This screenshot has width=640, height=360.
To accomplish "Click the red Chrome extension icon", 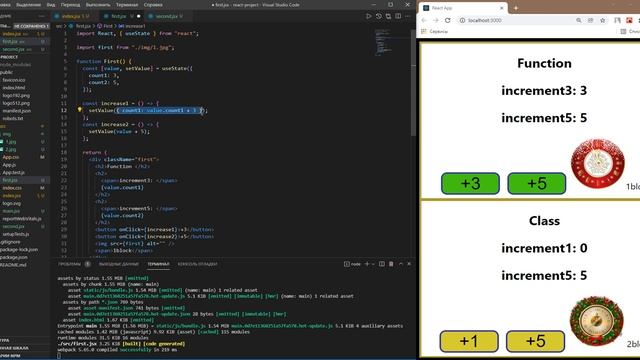I will (x=629, y=20).
